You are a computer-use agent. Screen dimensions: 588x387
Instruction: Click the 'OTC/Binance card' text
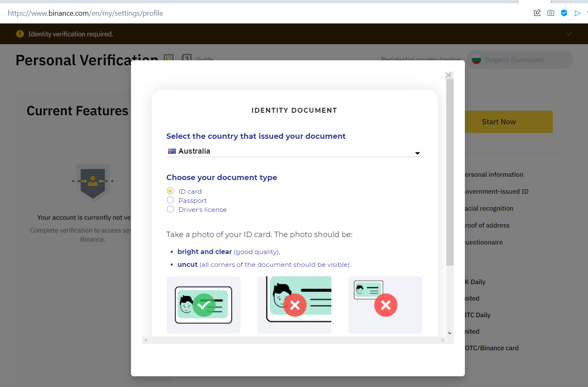492,348
